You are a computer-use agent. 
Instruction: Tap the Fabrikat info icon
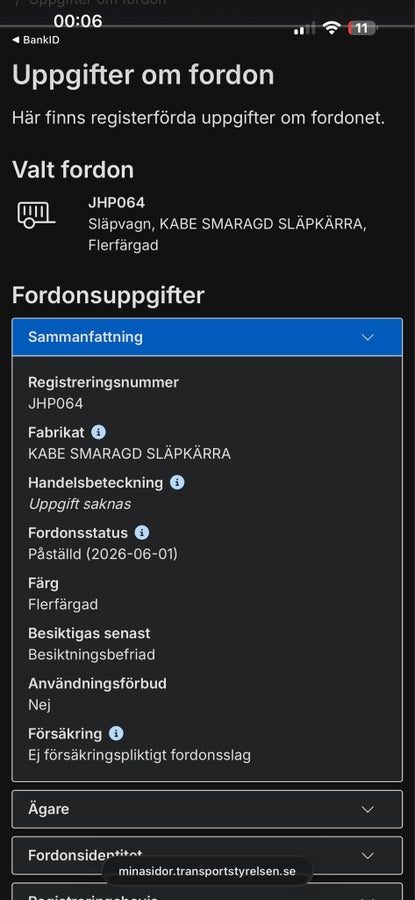click(x=98, y=432)
